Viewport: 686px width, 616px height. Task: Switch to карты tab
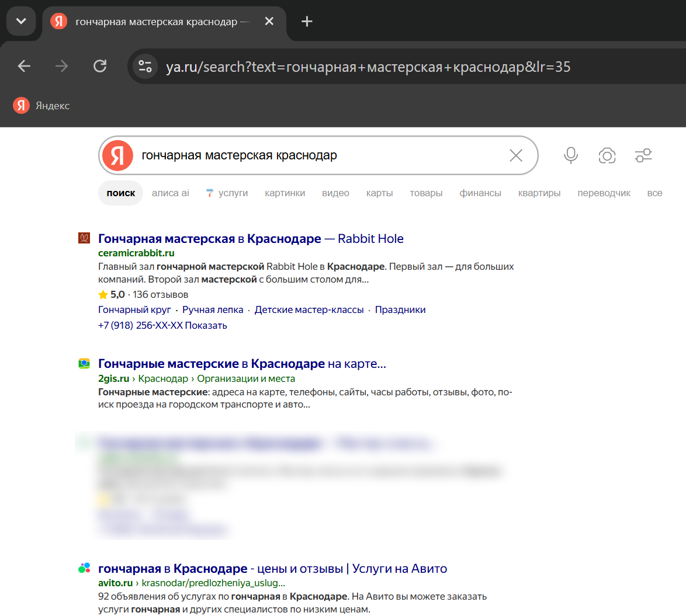click(379, 193)
